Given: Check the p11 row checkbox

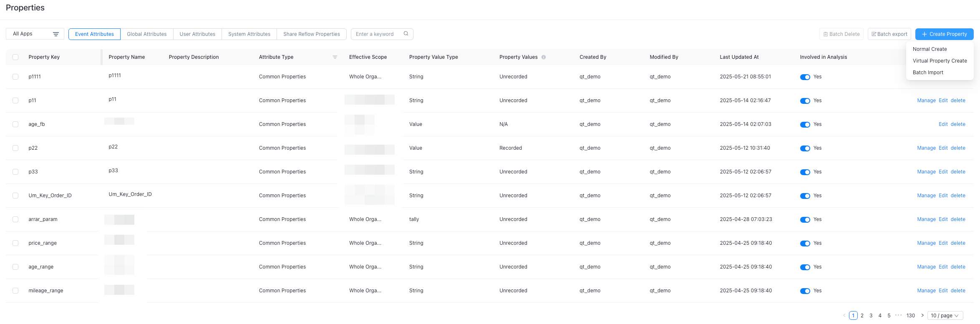Looking at the screenshot, I should 15,100.
